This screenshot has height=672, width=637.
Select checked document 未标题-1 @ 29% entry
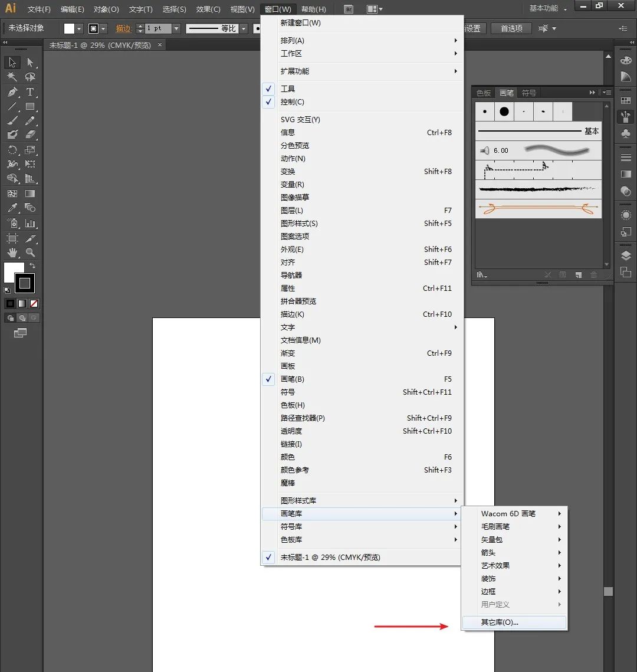pyautogui.click(x=362, y=557)
